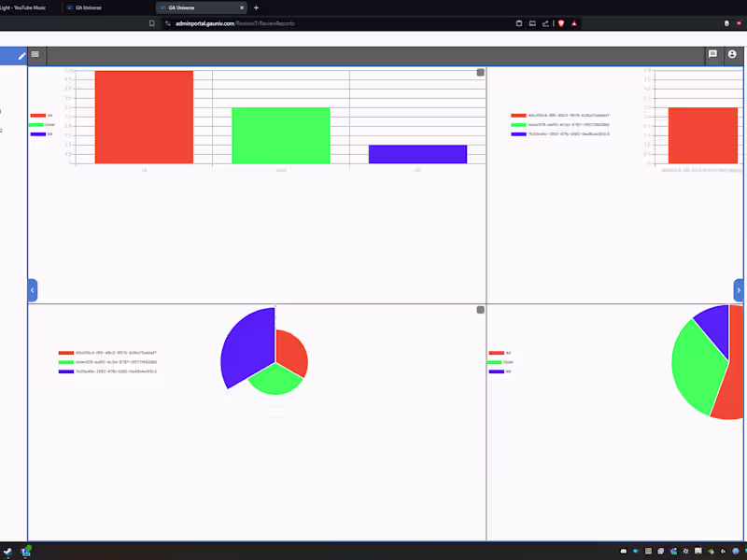Expand panel with right chevron arrow
Screen dimensions: 747x560
tap(739, 290)
